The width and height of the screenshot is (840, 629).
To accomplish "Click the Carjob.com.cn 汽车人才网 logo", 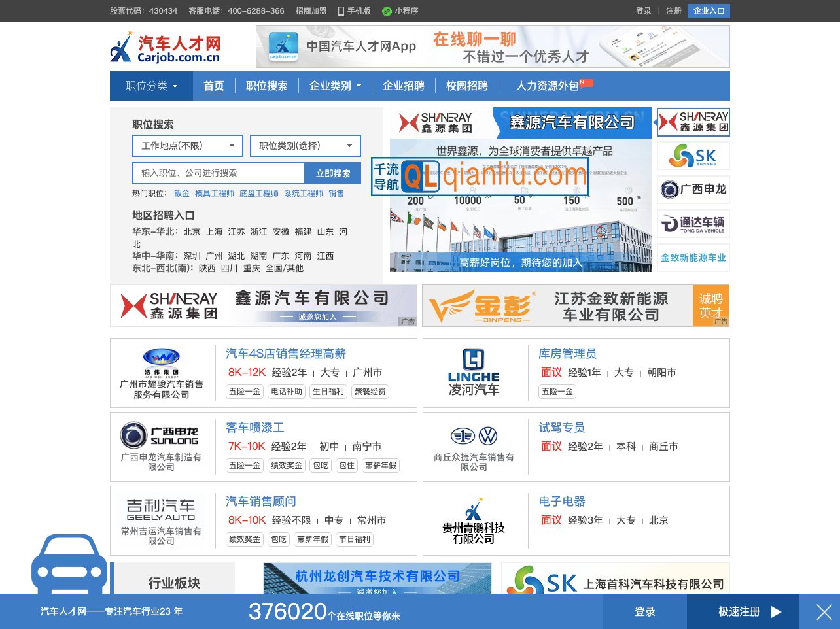I will [x=166, y=46].
